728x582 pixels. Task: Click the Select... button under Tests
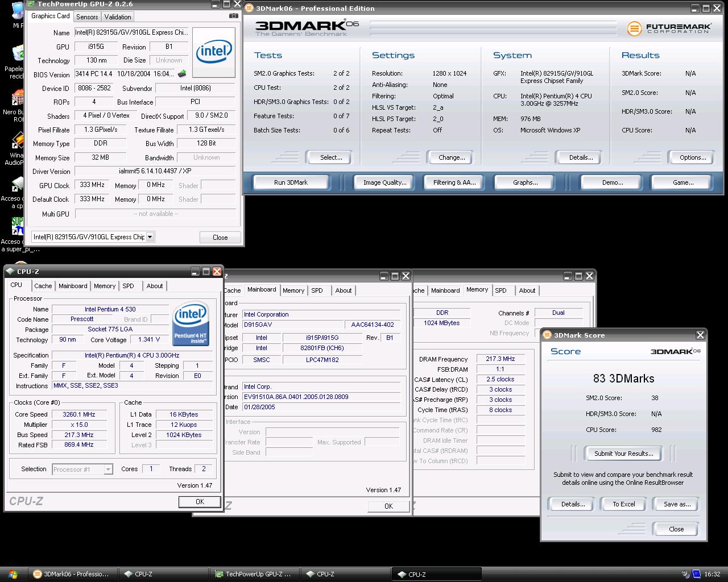(330, 157)
